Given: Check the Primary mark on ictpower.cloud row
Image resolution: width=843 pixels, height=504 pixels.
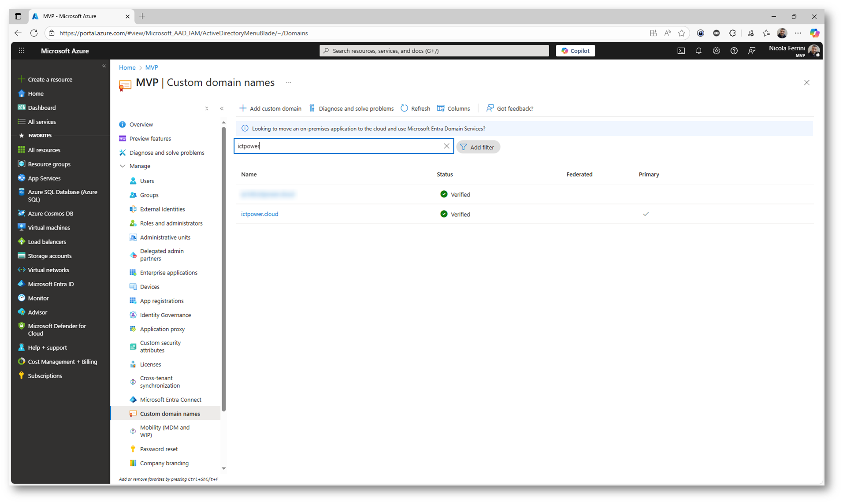Looking at the screenshot, I should (646, 214).
